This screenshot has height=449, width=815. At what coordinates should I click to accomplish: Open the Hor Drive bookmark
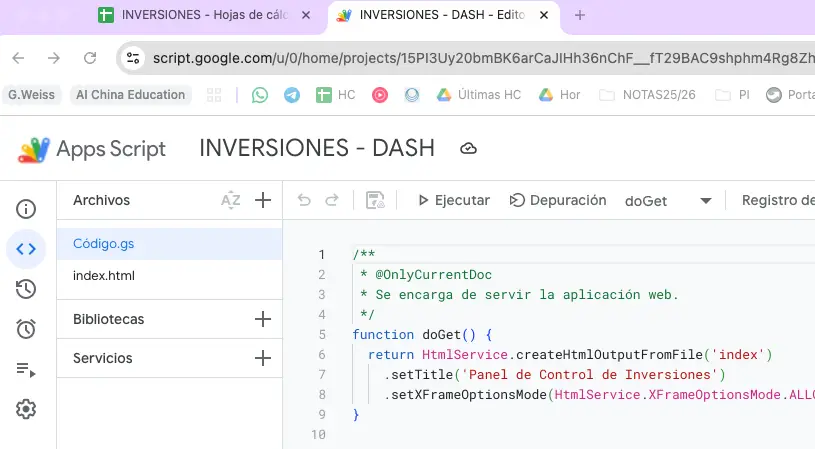click(x=559, y=95)
